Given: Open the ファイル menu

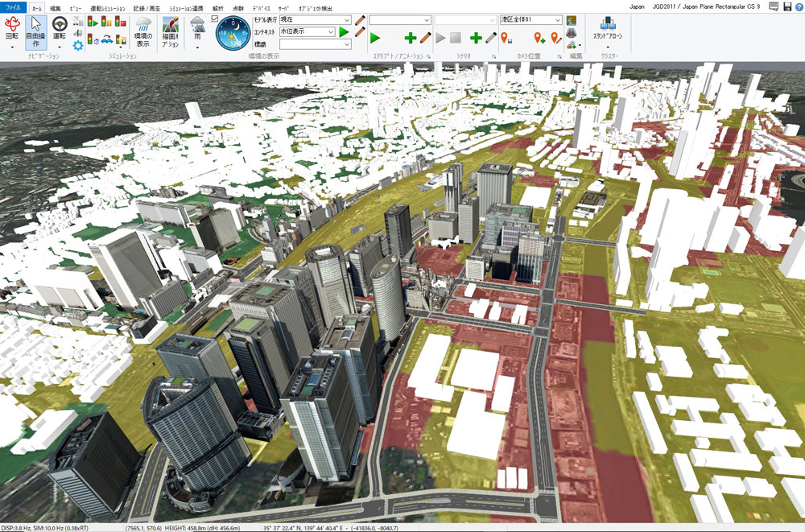Looking at the screenshot, I should [x=14, y=6].
